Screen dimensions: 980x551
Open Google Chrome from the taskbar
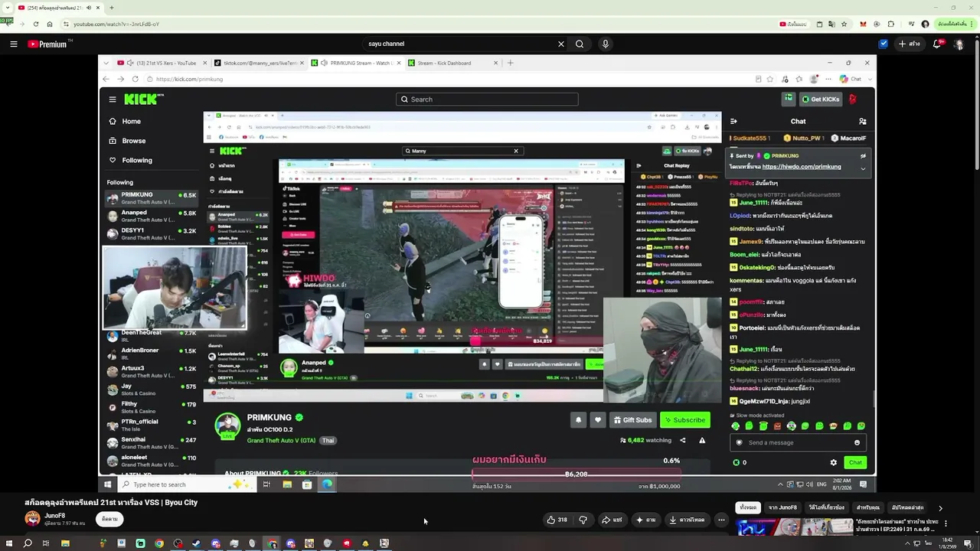click(x=159, y=543)
